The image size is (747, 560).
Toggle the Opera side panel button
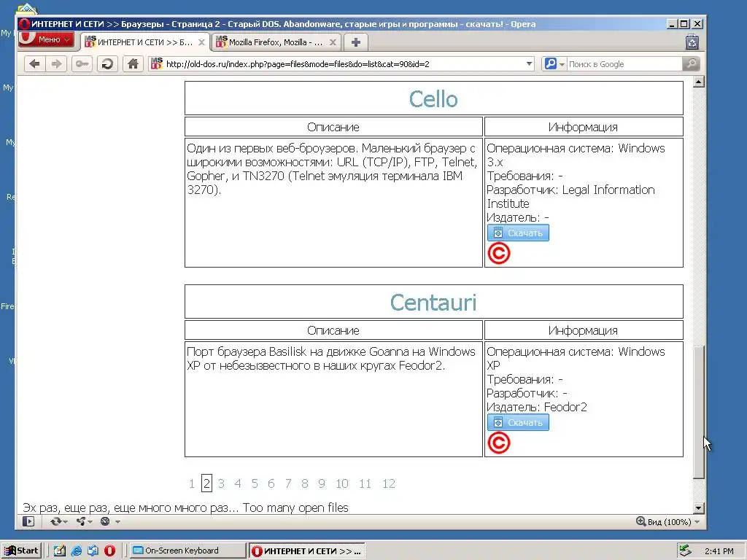point(28,521)
